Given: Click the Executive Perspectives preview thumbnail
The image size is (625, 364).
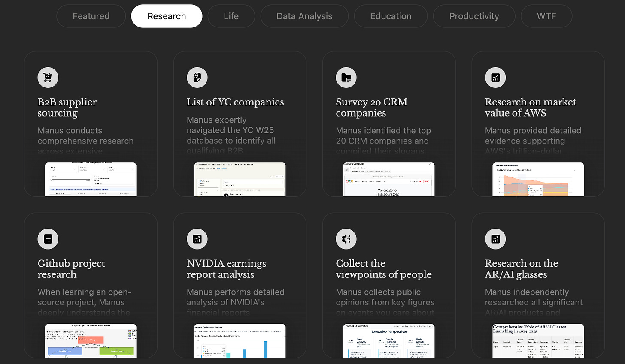Looking at the screenshot, I should point(389,341).
